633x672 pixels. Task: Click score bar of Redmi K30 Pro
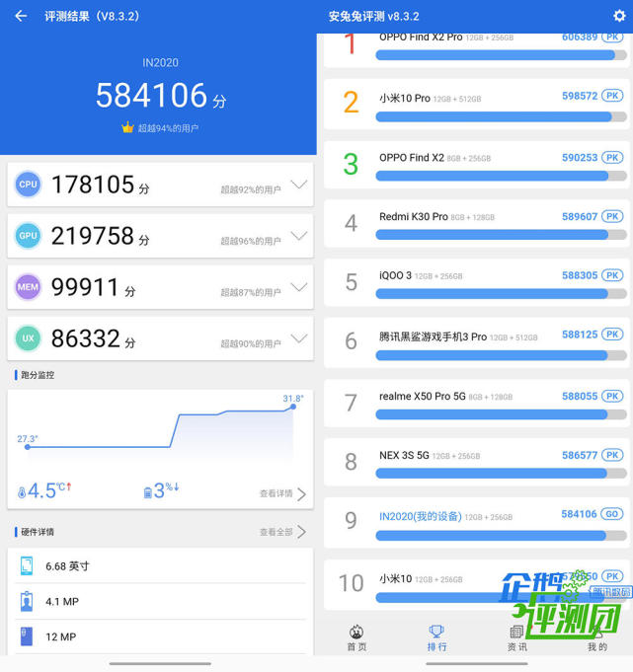coord(501,235)
